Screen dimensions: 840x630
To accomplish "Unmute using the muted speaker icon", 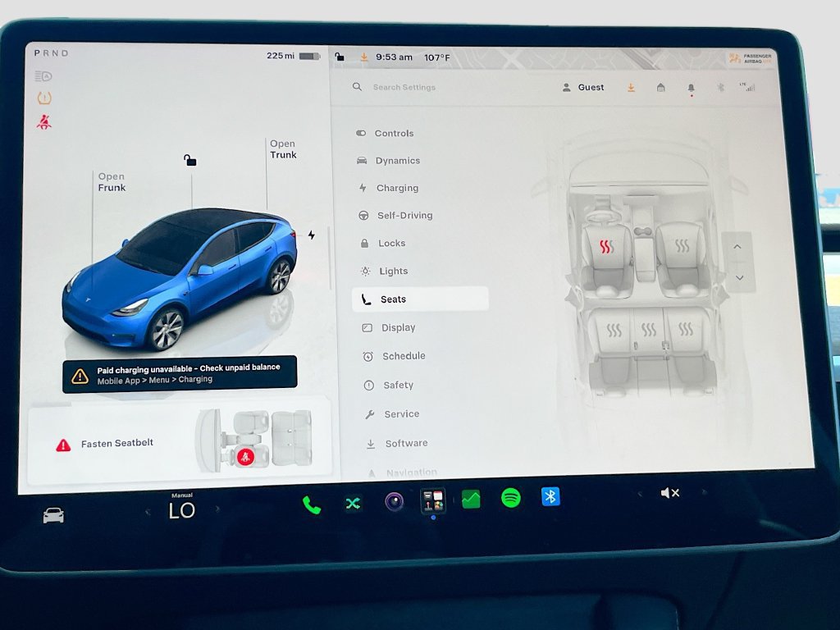I will tap(669, 493).
